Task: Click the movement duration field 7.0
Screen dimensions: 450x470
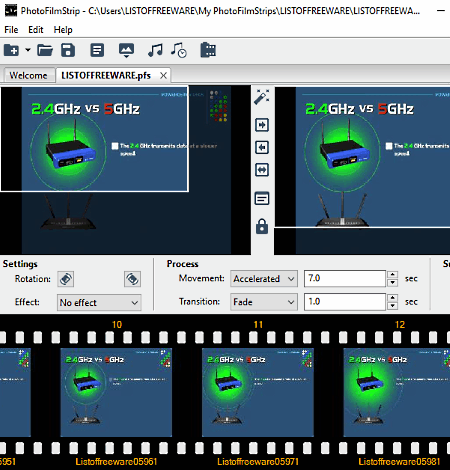Action: pyautogui.click(x=345, y=278)
